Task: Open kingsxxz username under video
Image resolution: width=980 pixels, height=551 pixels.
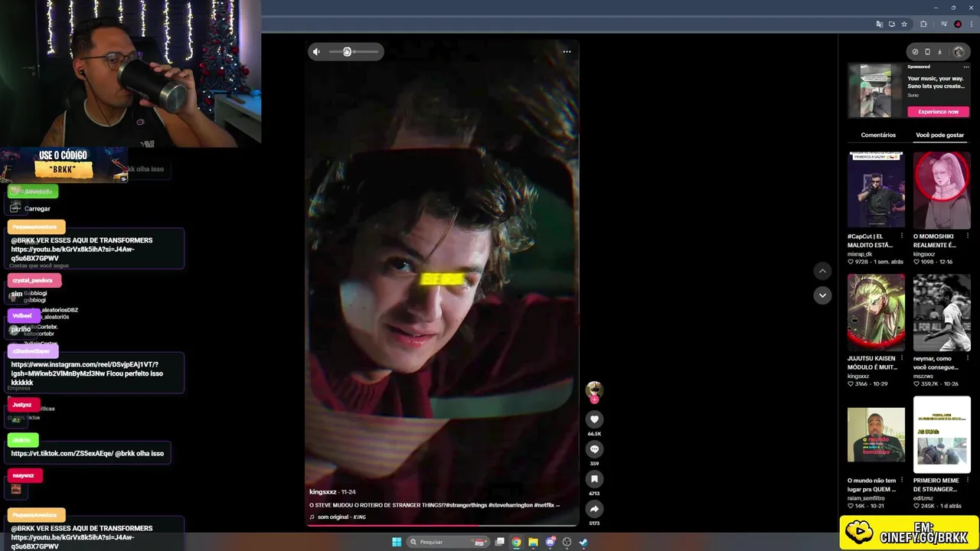Action: (x=322, y=492)
